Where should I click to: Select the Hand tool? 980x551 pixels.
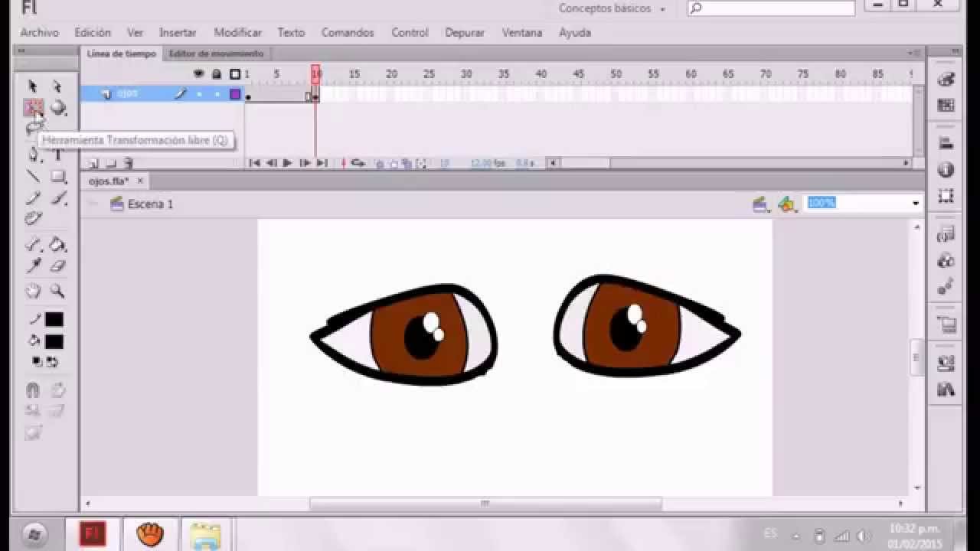pos(32,291)
